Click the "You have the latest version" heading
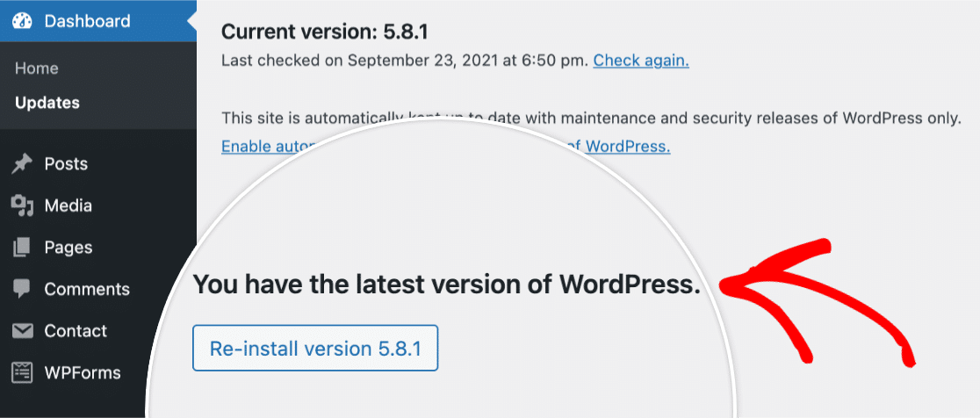Image resolution: width=980 pixels, height=418 pixels. [447, 285]
